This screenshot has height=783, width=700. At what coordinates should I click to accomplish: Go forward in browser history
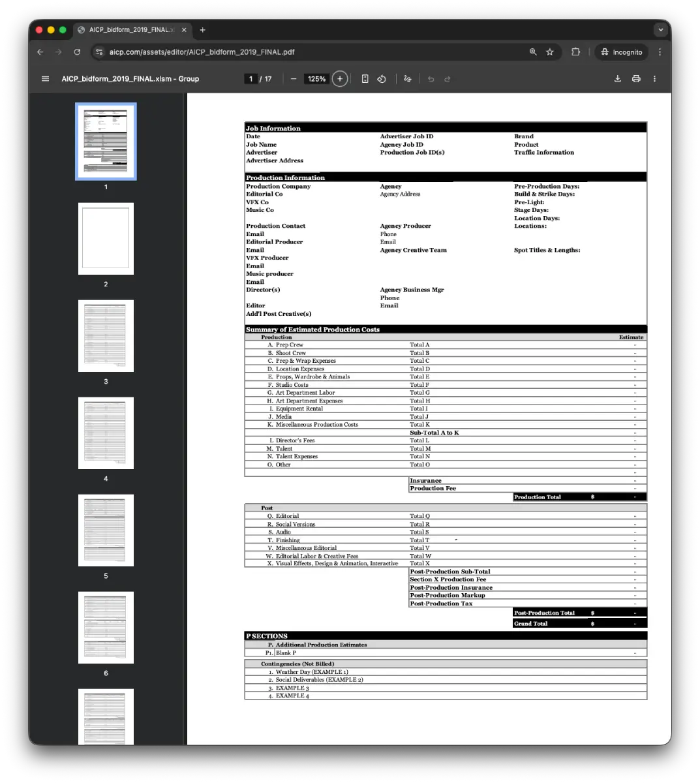click(x=59, y=52)
